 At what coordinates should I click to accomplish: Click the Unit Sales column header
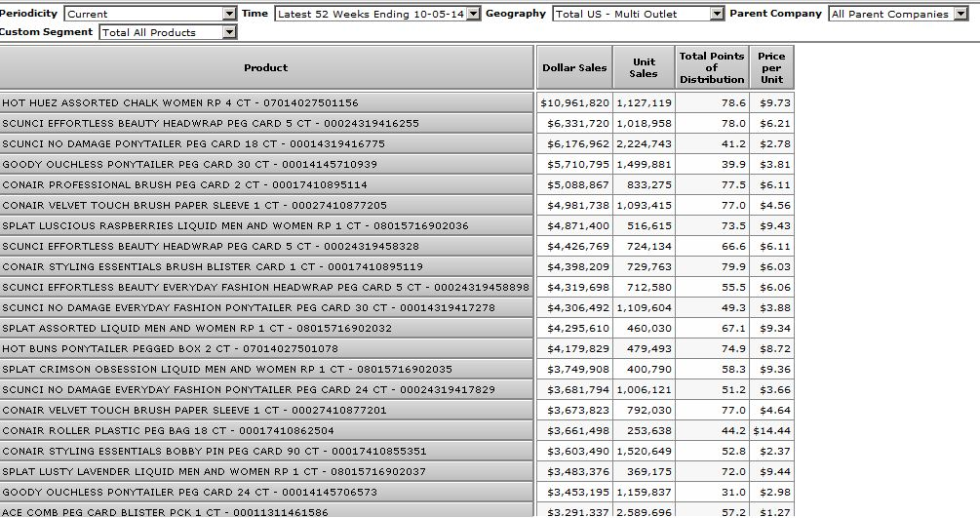click(644, 67)
